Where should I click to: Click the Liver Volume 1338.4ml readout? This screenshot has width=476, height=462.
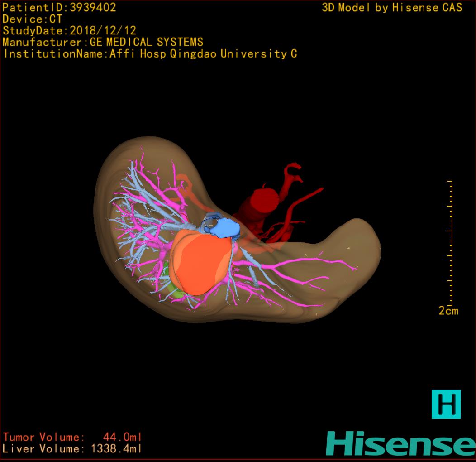point(72,449)
